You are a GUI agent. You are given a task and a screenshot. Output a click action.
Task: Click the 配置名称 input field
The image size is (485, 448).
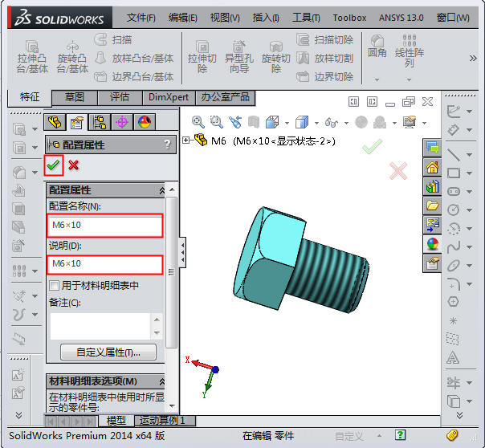(x=106, y=225)
